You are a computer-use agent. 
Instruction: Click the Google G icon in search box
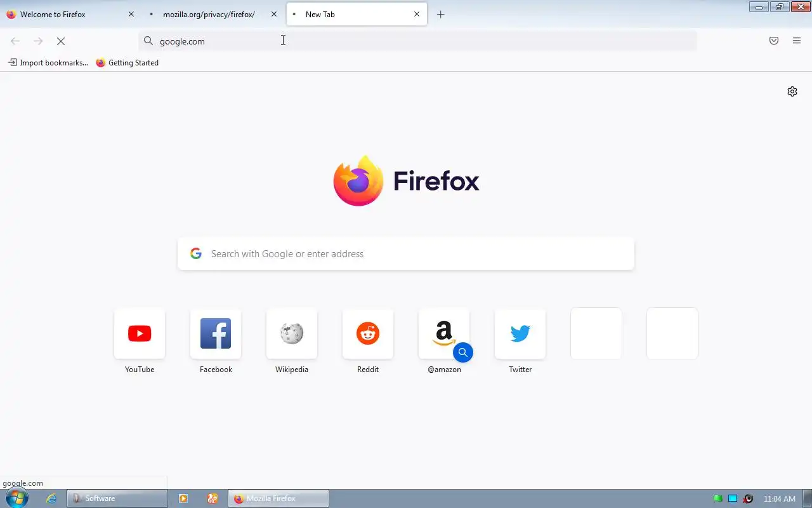[x=196, y=253]
